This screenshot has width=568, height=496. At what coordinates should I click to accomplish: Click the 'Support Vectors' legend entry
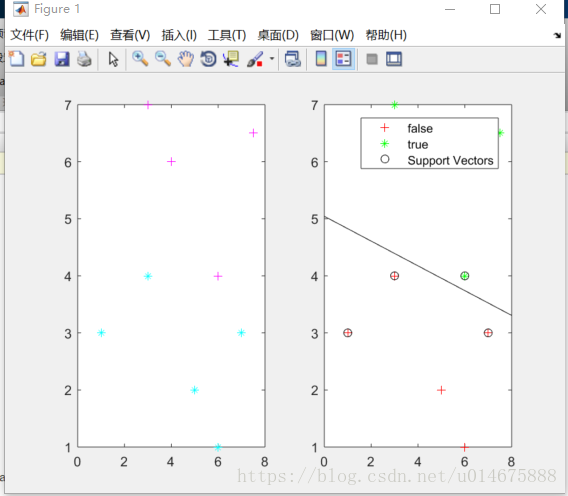tap(450, 160)
